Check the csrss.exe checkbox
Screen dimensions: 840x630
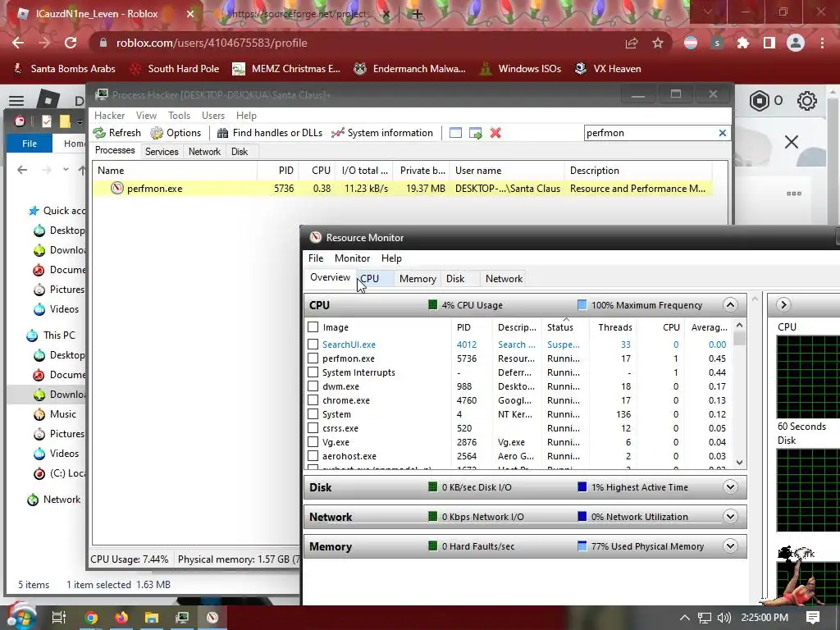[x=313, y=428]
